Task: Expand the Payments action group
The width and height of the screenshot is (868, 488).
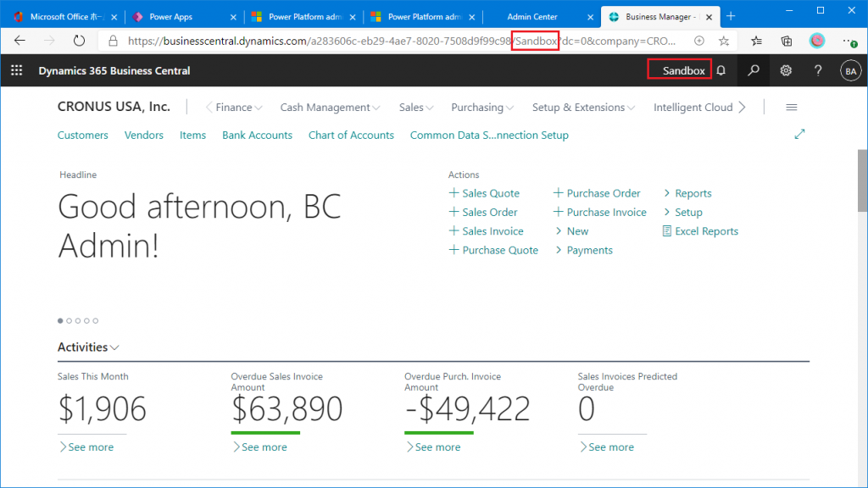Action: click(583, 250)
